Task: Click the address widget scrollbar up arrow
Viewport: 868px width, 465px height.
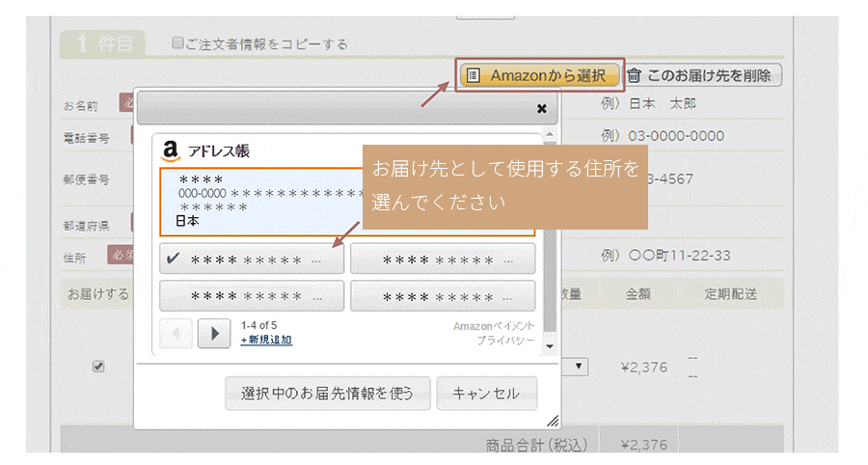Action: tap(549, 134)
